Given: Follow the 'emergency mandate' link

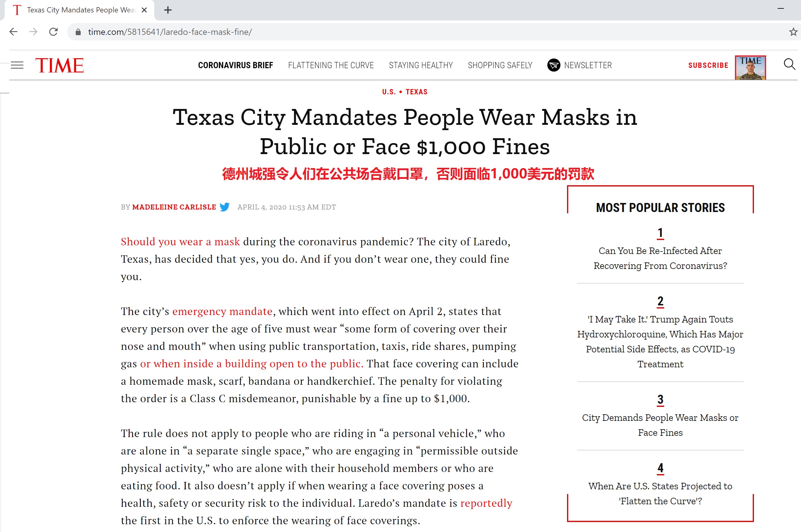Looking at the screenshot, I should (222, 311).
